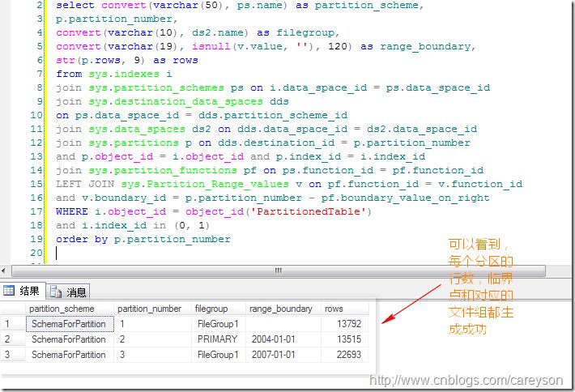
Task: Select the partition_scheme column header
Action: point(70,309)
